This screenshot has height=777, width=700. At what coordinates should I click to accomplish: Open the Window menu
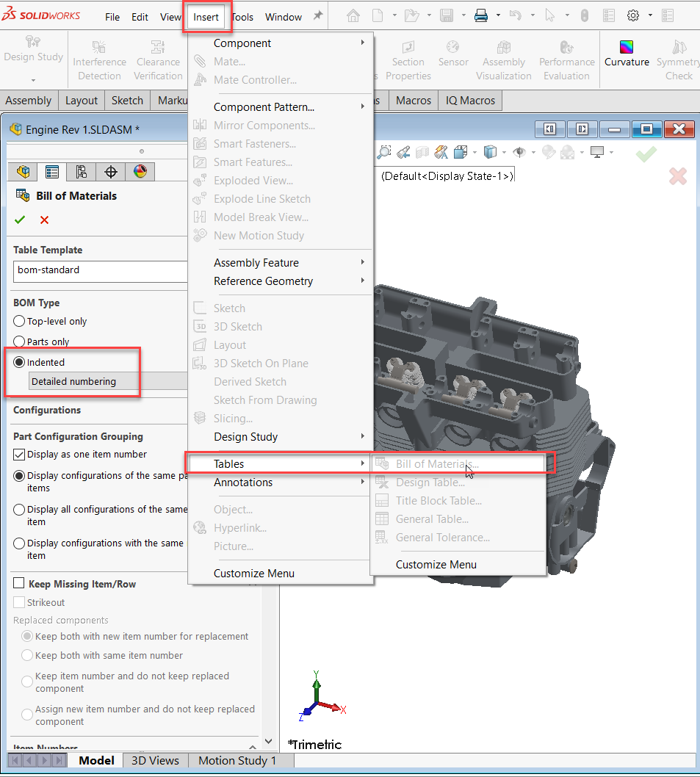pyautogui.click(x=283, y=17)
